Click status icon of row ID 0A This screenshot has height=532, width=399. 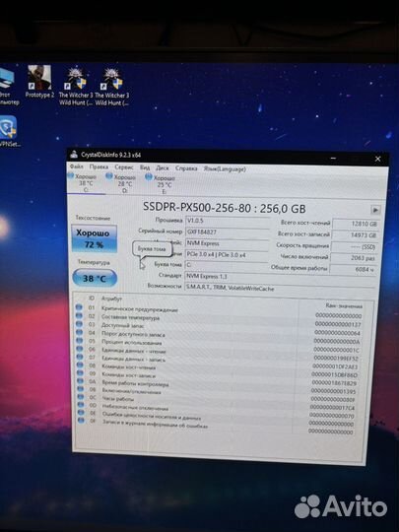click(x=80, y=380)
